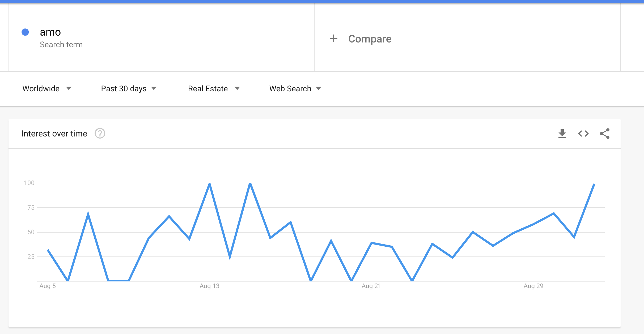
Task: Click the Web Search dropdown caret
Action: pyautogui.click(x=319, y=88)
